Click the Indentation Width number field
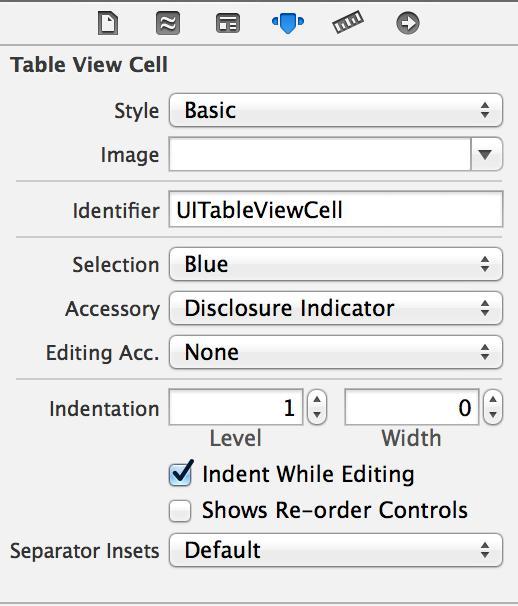The height and width of the screenshot is (606, 518). [x=412, y=407]
